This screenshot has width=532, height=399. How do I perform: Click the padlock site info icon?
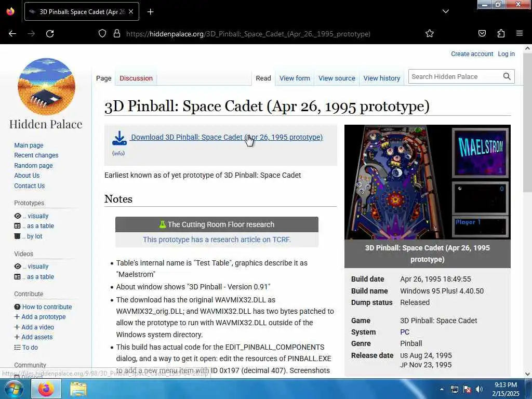click(117, 34)
